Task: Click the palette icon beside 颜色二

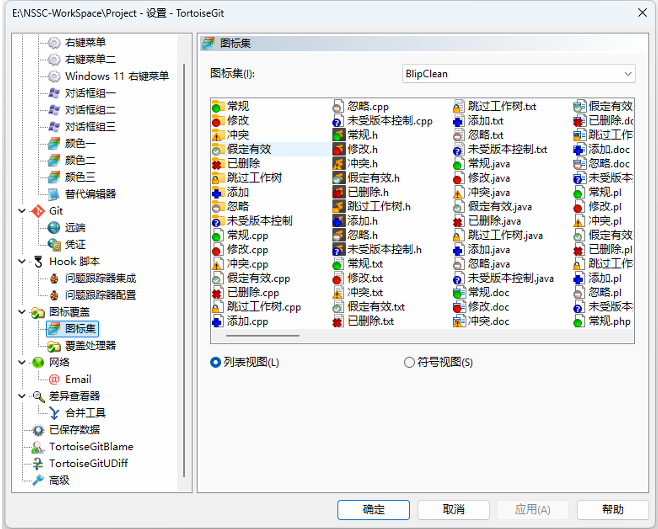Action: pos(54,160)
